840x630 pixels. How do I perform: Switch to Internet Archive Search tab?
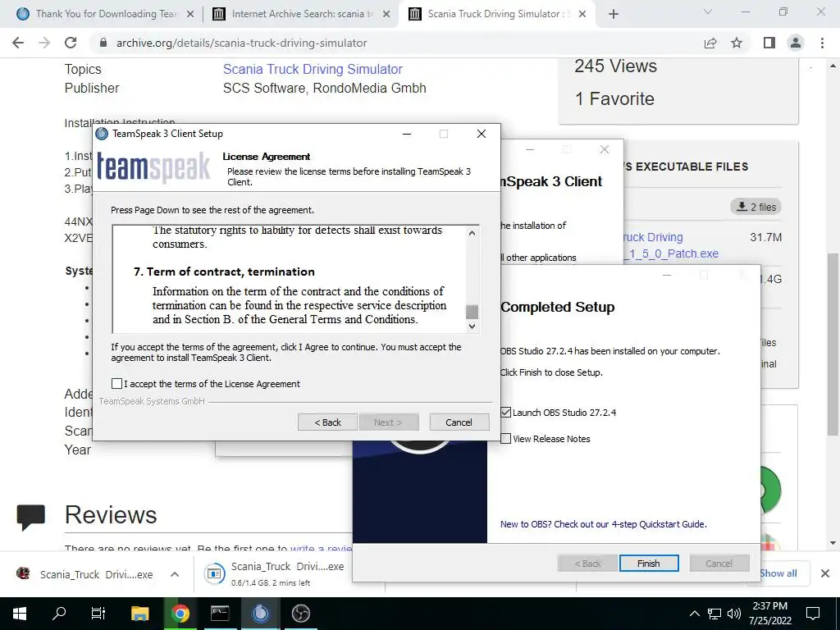[301, 14]
